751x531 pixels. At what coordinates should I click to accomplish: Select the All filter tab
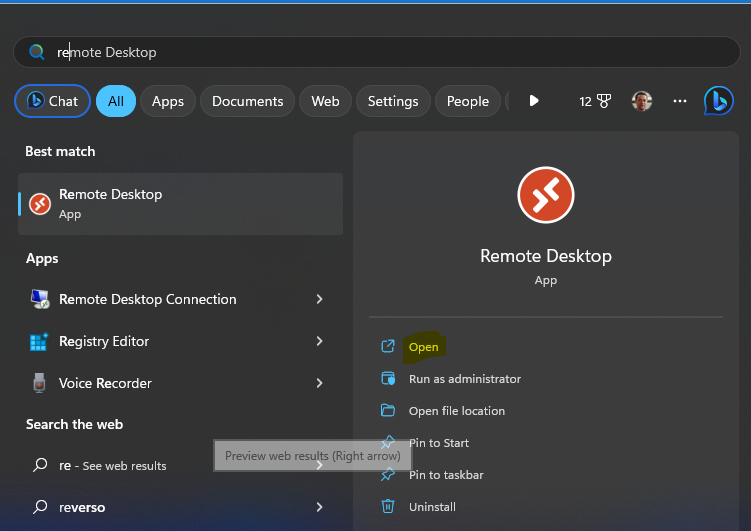116,101
